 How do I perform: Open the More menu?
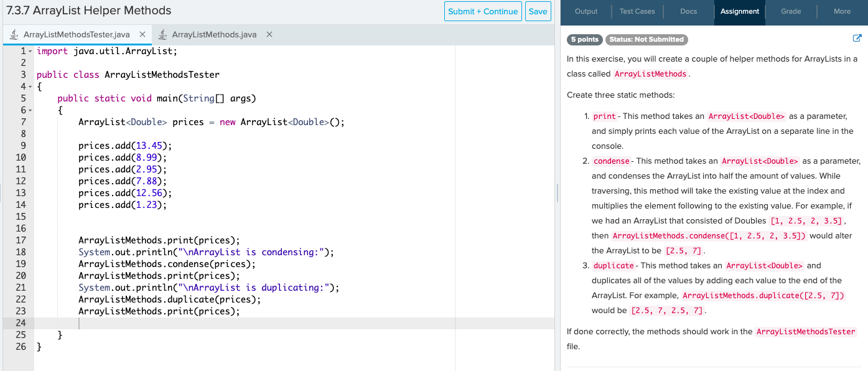[x=842, y=11]
